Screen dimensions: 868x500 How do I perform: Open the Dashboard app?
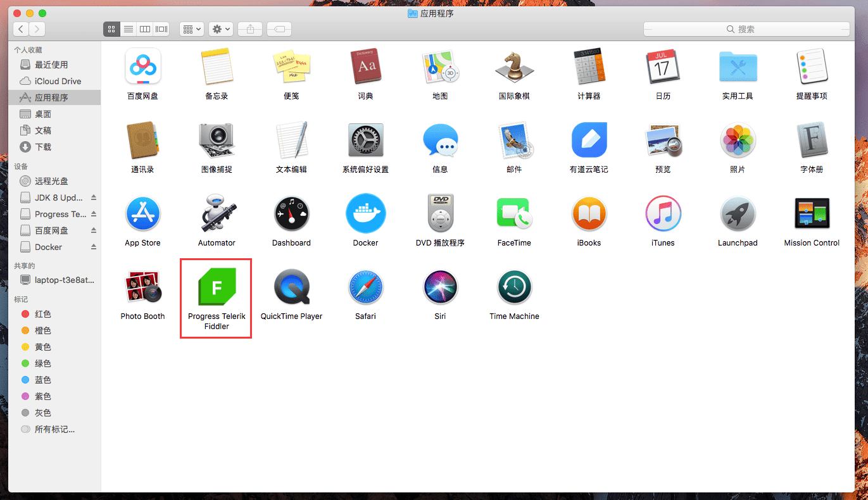[x=291, y=213]
